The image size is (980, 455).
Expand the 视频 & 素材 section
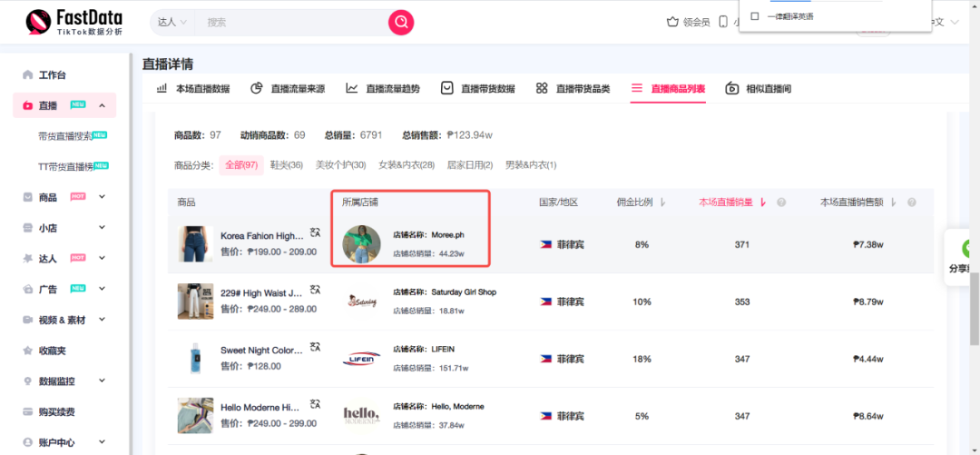tap(102, 319)
